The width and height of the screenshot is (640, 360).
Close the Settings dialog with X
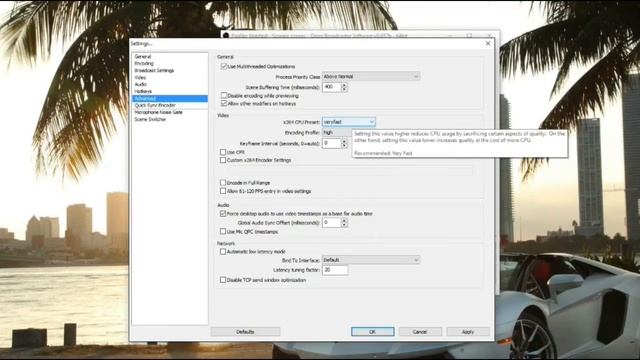(x=488, y=43)
